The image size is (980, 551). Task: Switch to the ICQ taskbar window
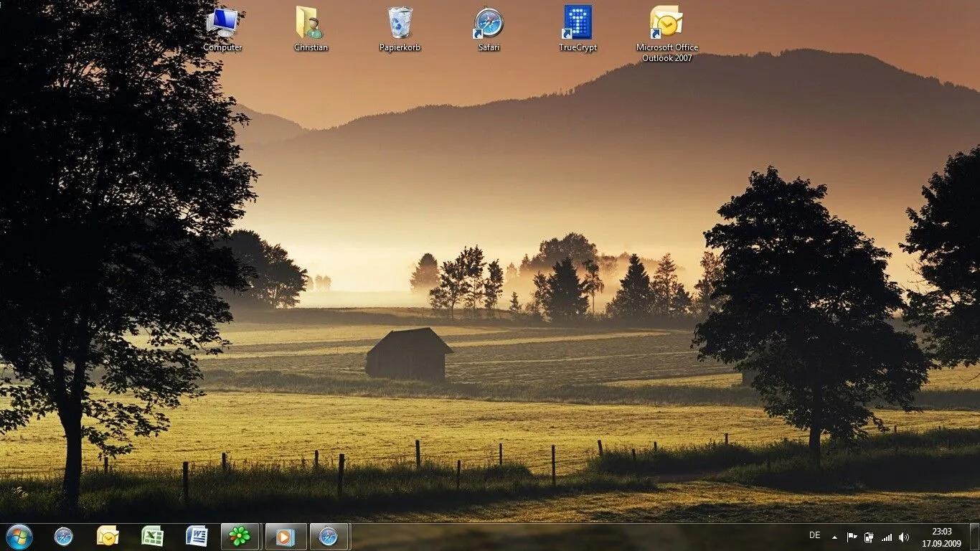[240, 536]
